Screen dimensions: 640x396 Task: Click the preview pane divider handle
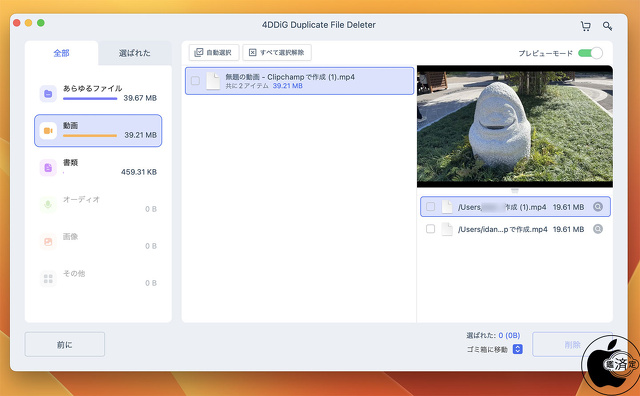[x=515, y=191]
